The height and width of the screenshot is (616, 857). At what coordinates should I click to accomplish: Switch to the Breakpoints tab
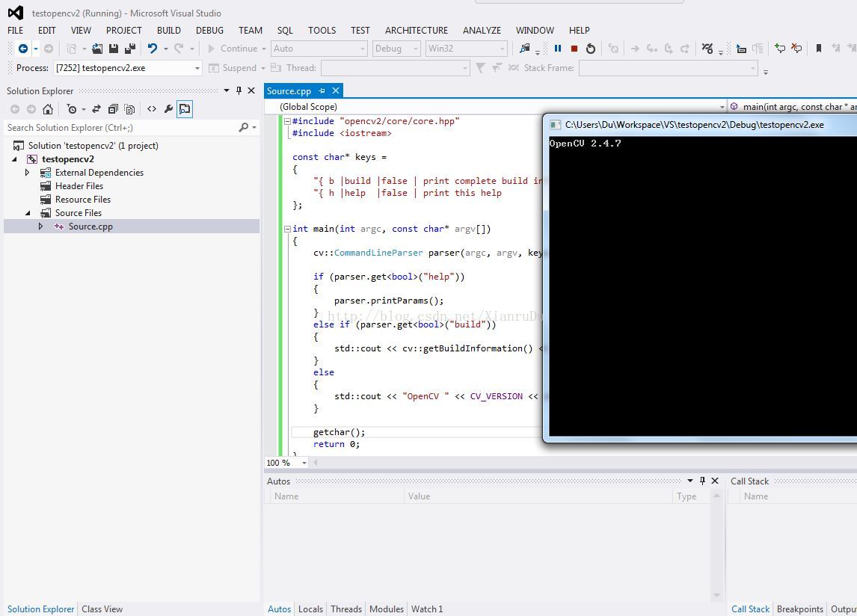click(x=800, y=609)
